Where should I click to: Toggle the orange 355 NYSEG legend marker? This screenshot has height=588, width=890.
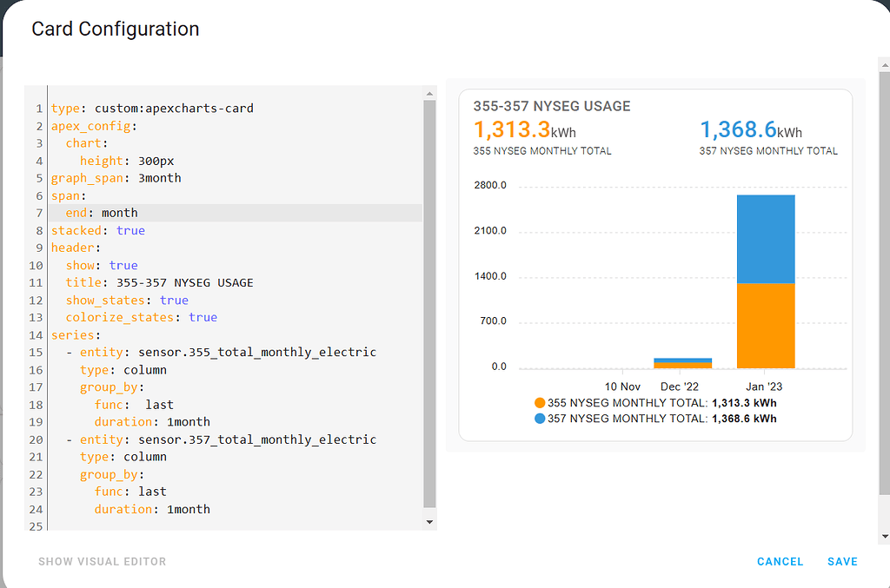(540, 403)
